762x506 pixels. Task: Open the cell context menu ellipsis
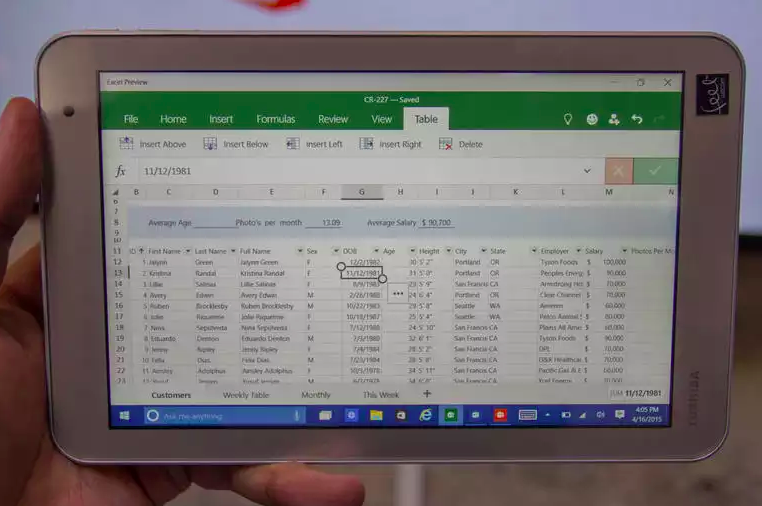tap(398, 293)
